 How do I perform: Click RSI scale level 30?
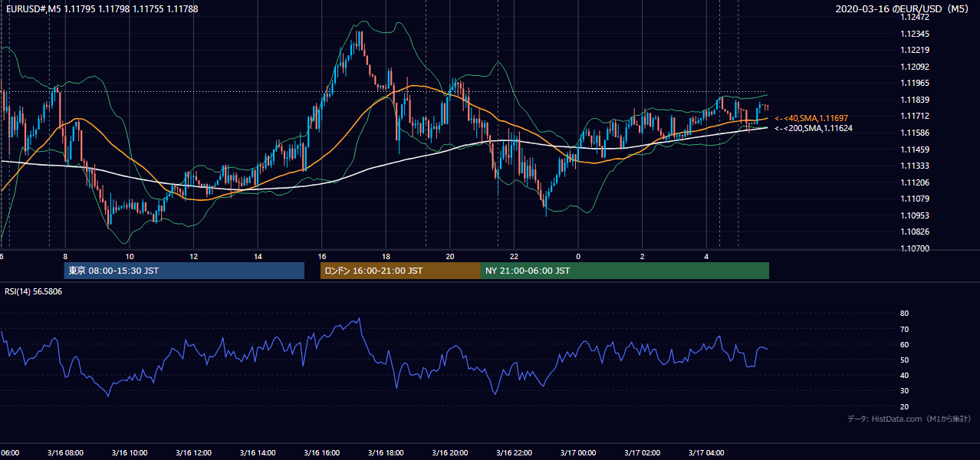pos(904,390)
